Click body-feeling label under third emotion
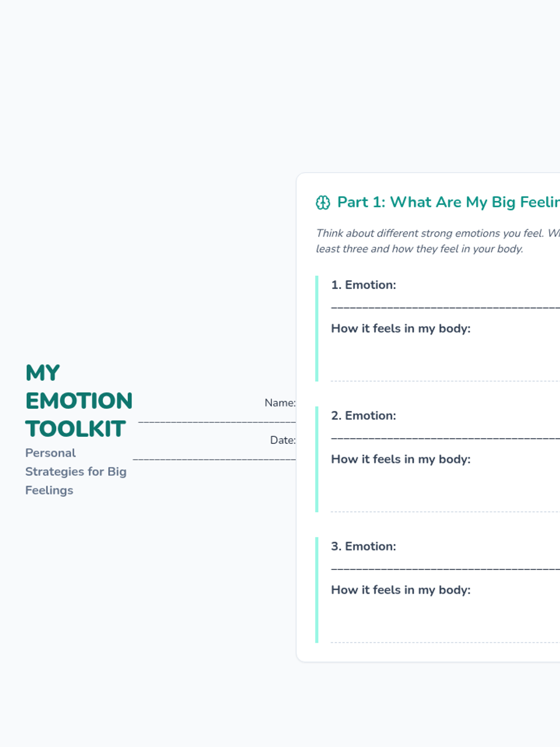The height and width of the screenshot is (747, 560). 401,590
